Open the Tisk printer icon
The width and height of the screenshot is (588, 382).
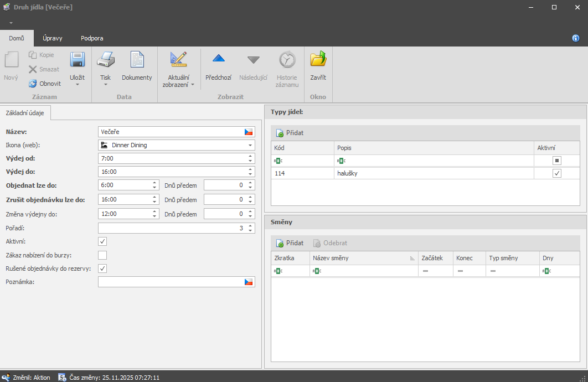105,60
